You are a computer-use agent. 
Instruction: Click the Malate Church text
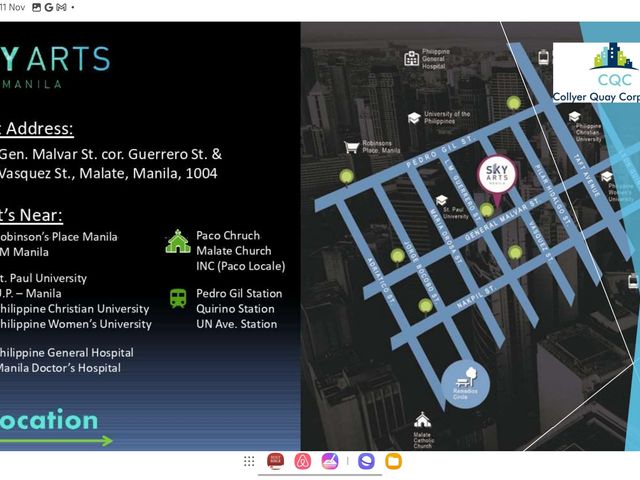233,251
